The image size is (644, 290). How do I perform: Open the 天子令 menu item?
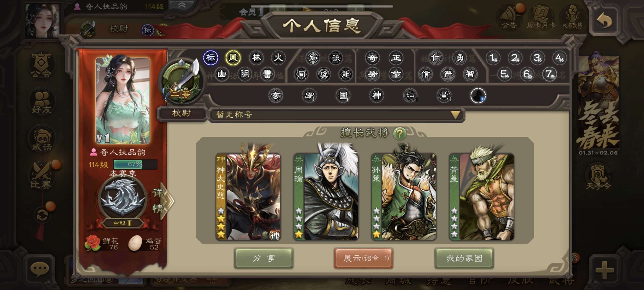tap(598, 176)
